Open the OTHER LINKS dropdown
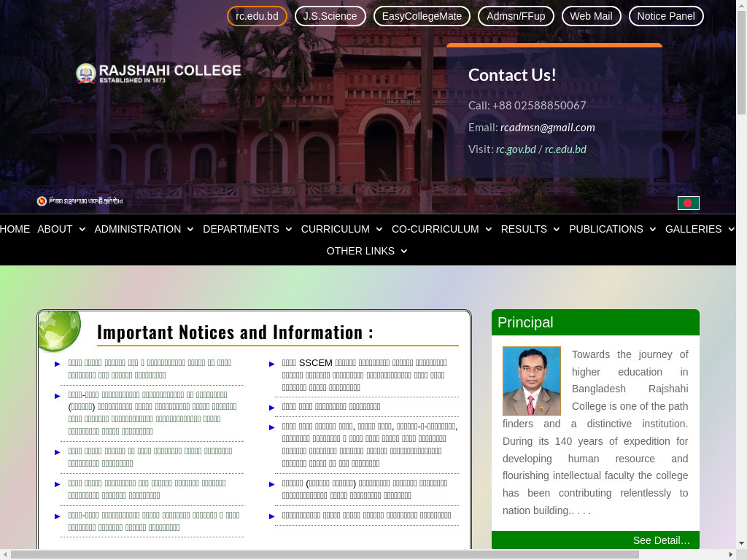The width and height of the screenshot is (747, 560). click(x=367, y=251)
